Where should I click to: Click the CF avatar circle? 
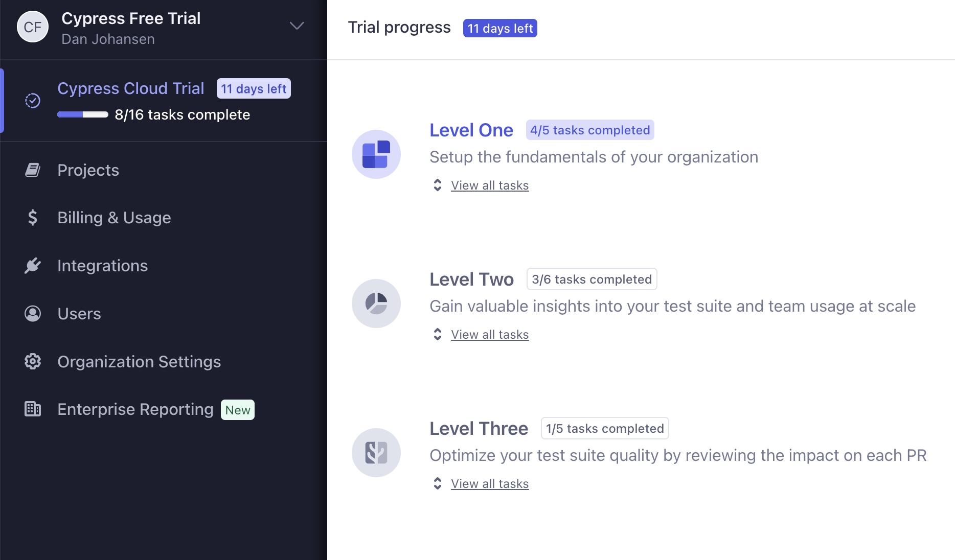(33, 26)
